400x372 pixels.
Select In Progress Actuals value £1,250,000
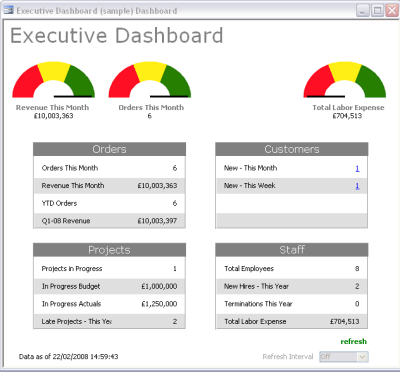(x=159, y=304)
